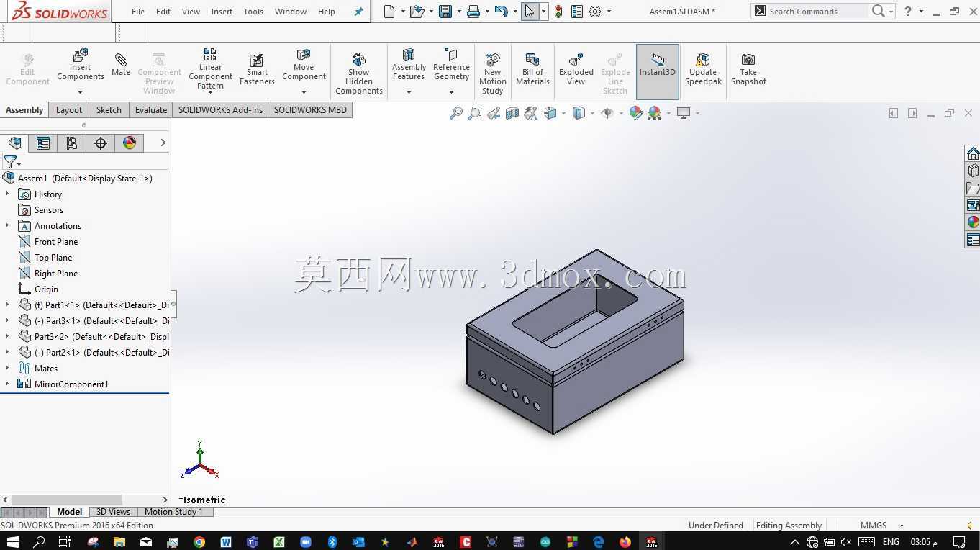
Task: Click Zoom to Fit icon
Action: pos(455,113)
